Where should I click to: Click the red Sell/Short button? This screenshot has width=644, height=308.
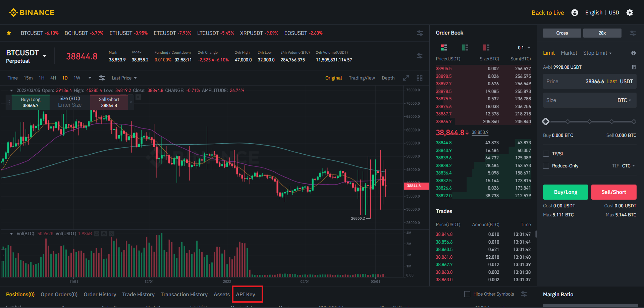click(x=614, y=192)
